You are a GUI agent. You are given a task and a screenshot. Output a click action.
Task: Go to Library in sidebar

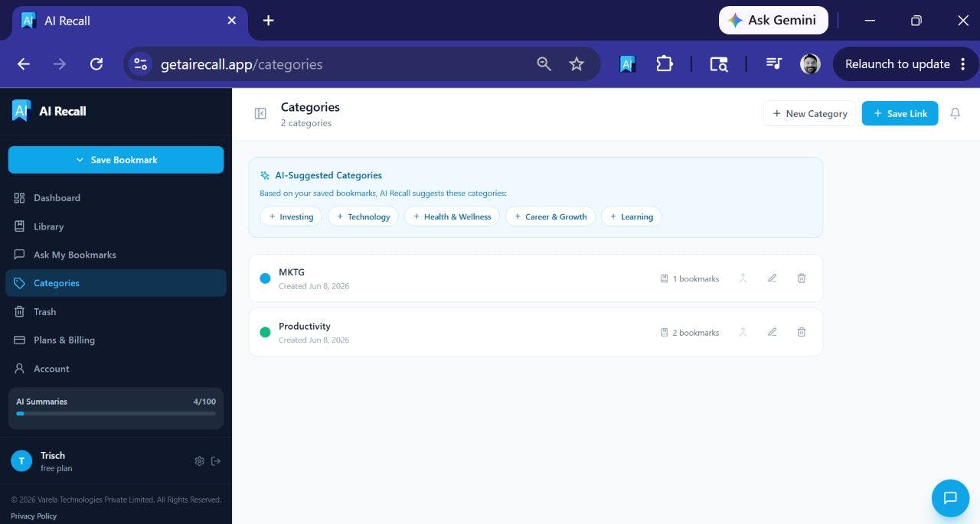tap(116, 226)
